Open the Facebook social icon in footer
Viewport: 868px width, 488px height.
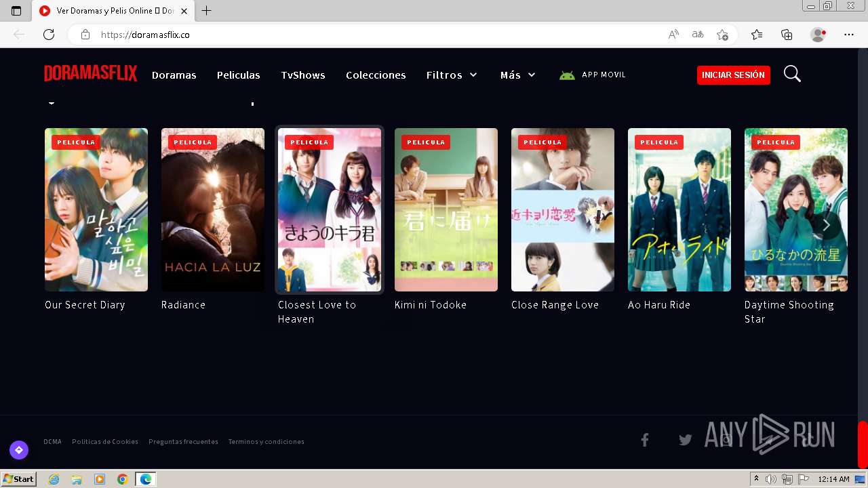pyautogui.click(x=645, y=441)
